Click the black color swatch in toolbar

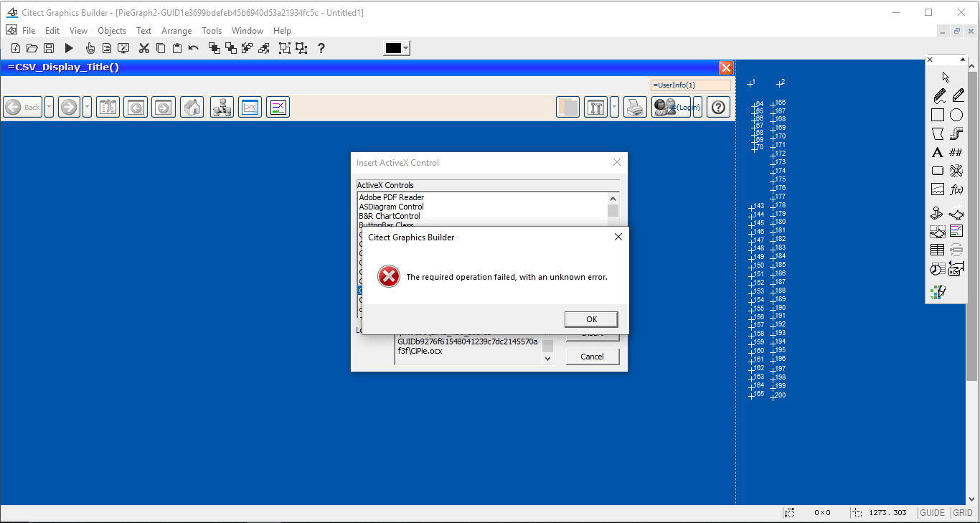tap(393, 48)
